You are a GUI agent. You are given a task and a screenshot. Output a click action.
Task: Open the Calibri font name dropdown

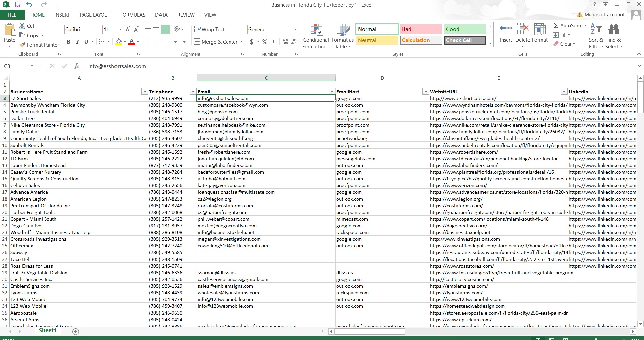click(x=100, y=30)
